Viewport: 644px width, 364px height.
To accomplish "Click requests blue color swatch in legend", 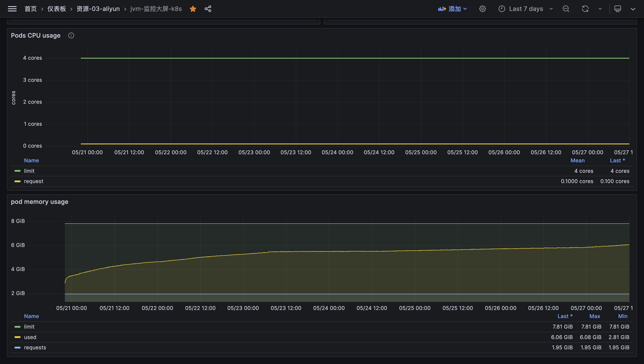I will pos(18,348).
